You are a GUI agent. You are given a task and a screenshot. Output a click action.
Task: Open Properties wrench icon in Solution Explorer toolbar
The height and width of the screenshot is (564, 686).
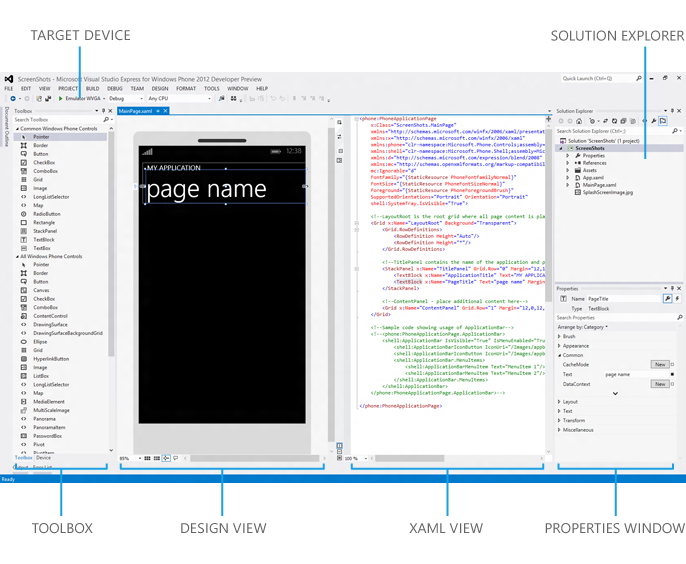tap(654, 121)
